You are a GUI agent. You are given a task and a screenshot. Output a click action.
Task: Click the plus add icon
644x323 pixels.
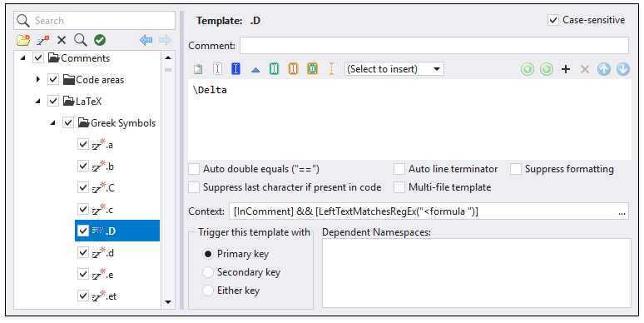coord(566,69)
